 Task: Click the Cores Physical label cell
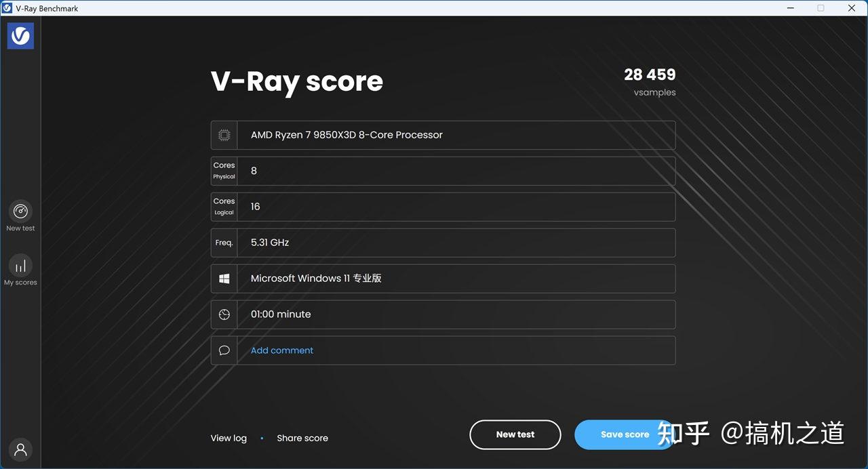click(224, 171)
